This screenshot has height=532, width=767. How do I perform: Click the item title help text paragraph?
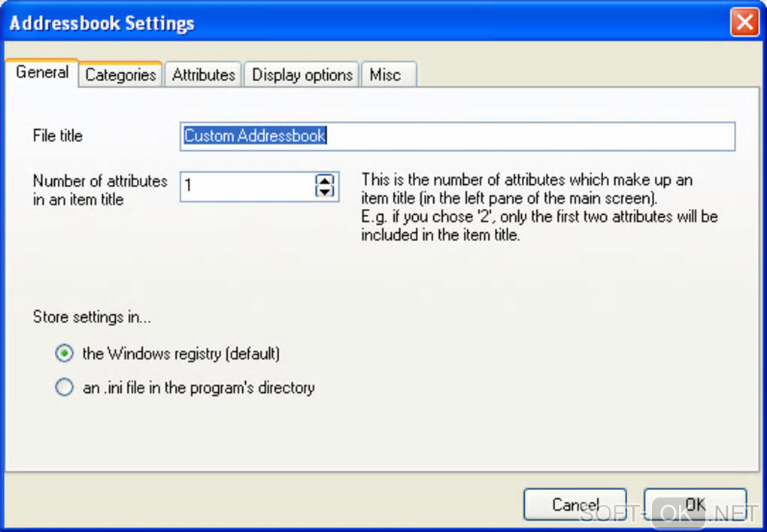[x=538, y=207]
